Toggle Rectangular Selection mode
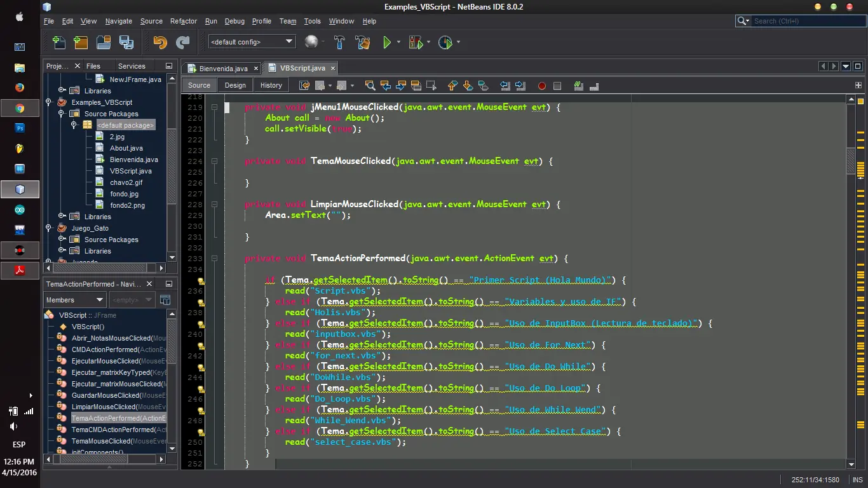The image size is (868, 488). [x=431, y=86]
